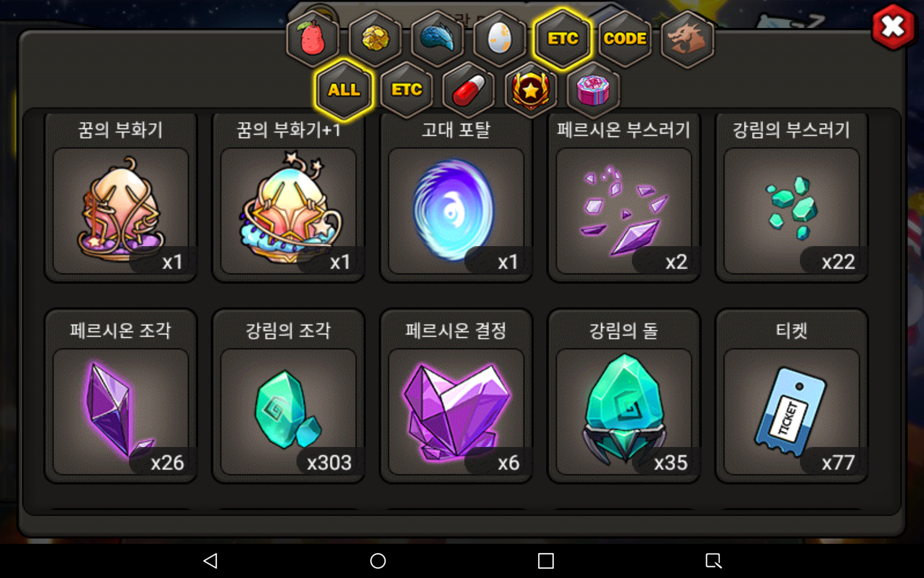Pick the 고대 포탈 portal item
The image size is (924, 578).
point(456,197)
